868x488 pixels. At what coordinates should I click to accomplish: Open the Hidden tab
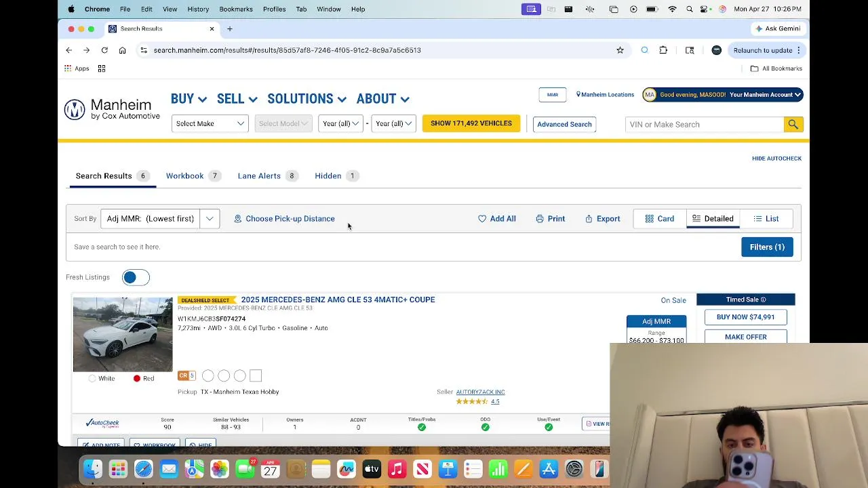pos(336,176)
